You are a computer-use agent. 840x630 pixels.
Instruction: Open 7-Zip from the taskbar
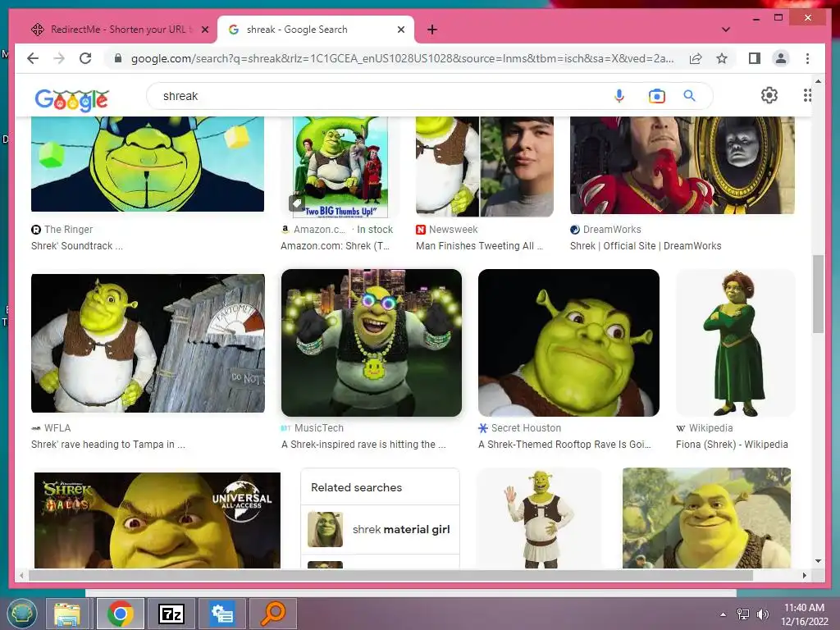click(x=171, y=614)
